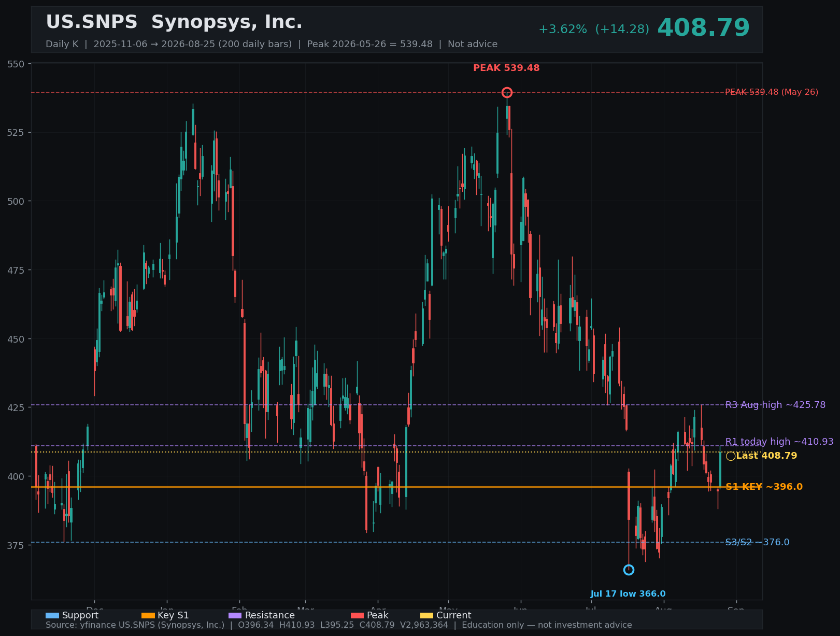Click the 500 y-axis tick label
Screen dimensions: 840x636
[16, 201]
